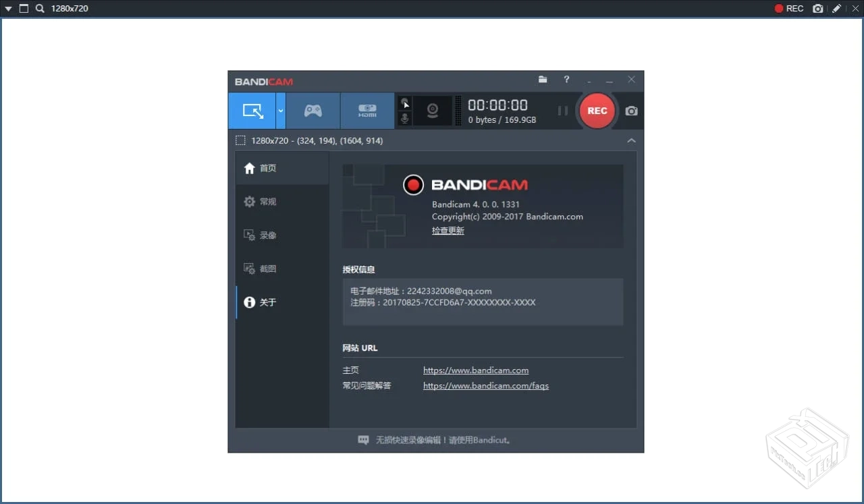Take a screenshot with the camera icon

629,111
